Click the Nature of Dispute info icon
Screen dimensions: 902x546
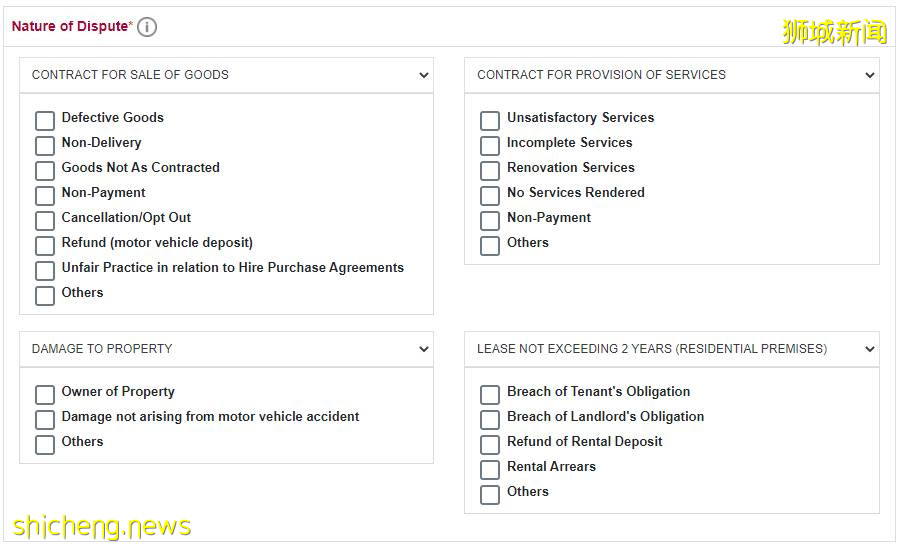point(147,27)
